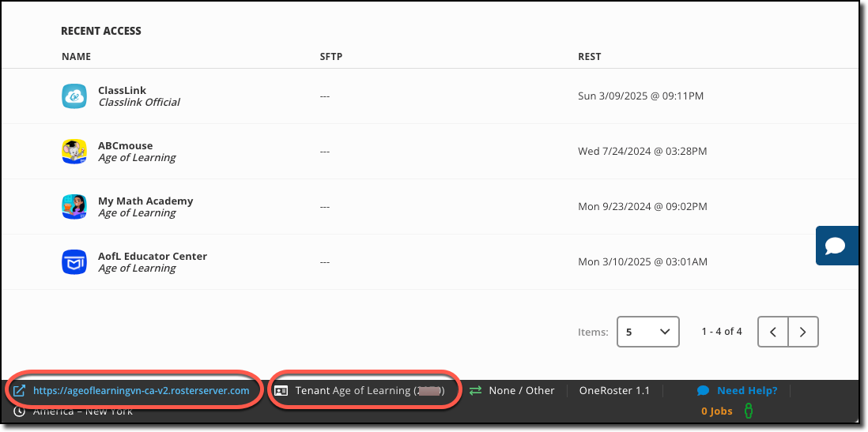
Task: Click the Classlink Official vendor text
Action: [139, 103]
